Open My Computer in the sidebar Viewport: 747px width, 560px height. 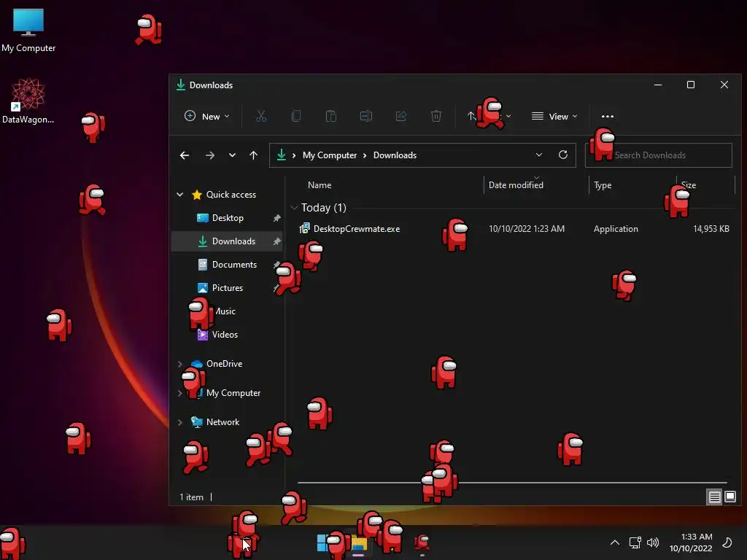click(233, 393)
